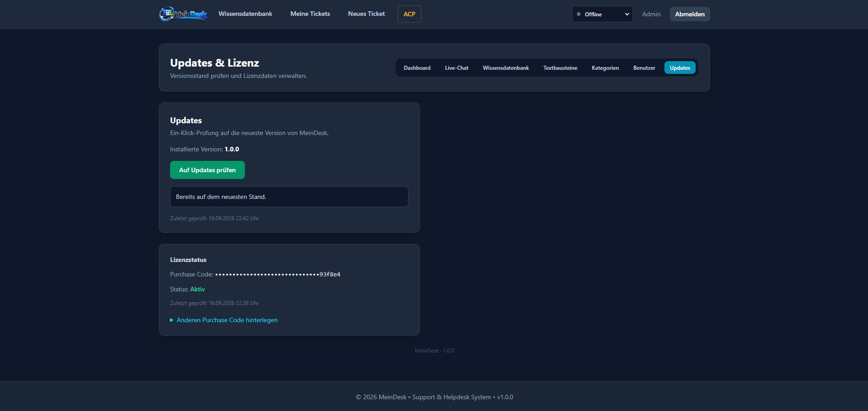Open Wissensdatenbank in top navigation
The width and height of the screenshot is (868, 411).
click(x=245, y=14)
